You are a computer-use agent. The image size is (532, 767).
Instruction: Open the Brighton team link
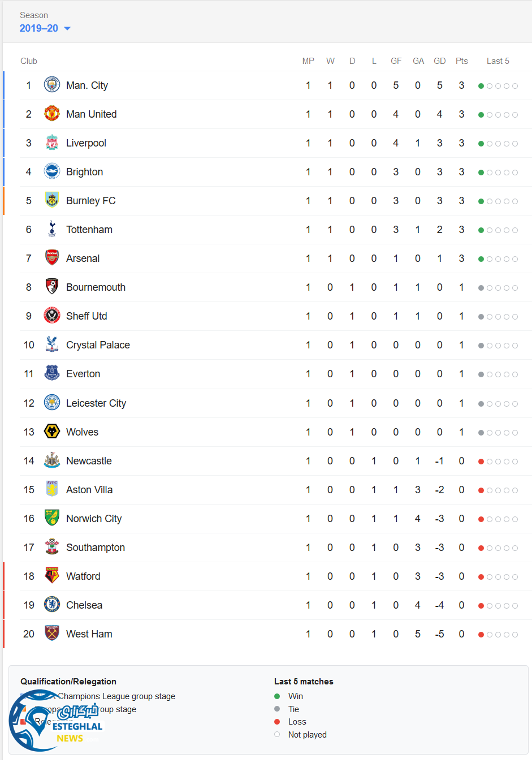click(84, 172)
